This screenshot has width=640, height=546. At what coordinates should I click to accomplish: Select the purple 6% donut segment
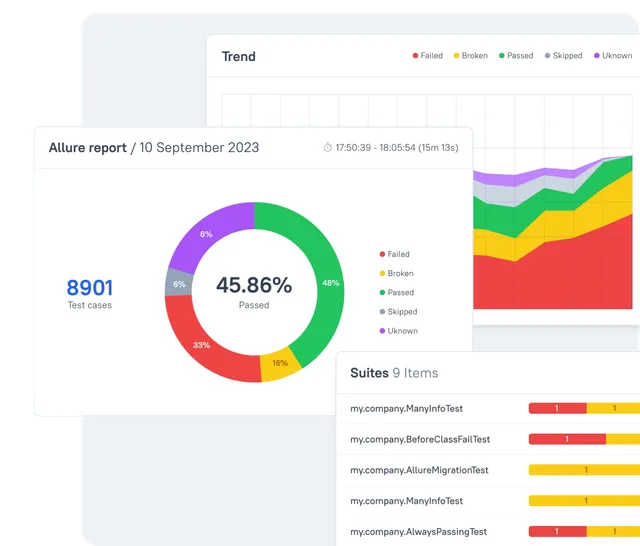click(206, 234)
